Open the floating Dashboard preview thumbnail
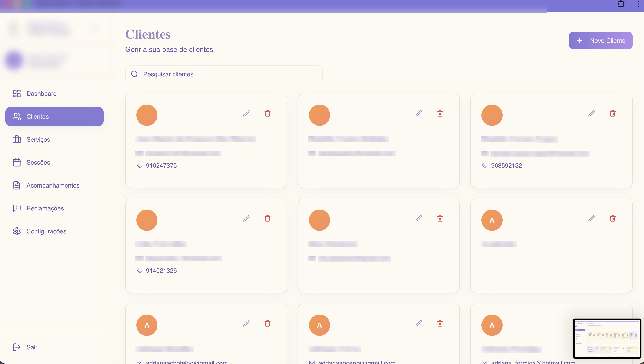644x364 pixels. point(607,338)
